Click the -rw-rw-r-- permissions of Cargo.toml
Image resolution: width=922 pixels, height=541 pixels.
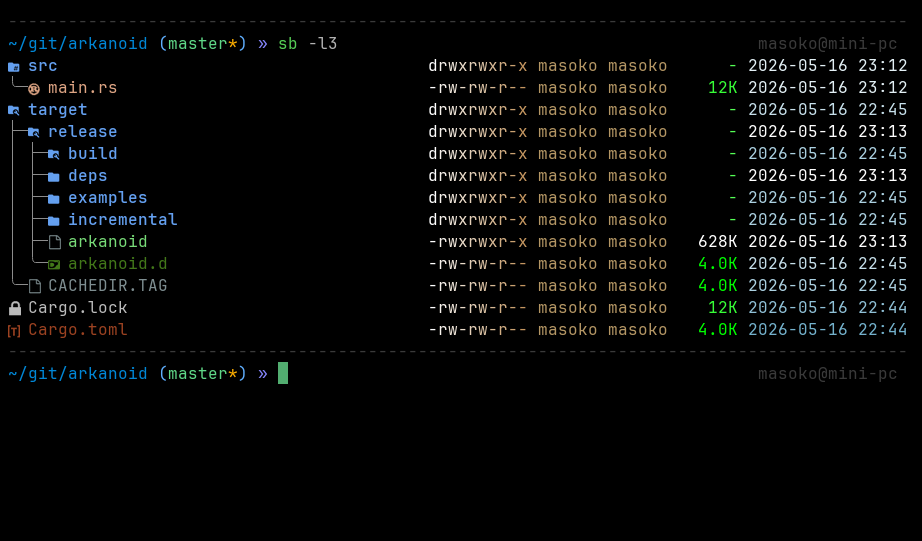(x=477, y=329)
